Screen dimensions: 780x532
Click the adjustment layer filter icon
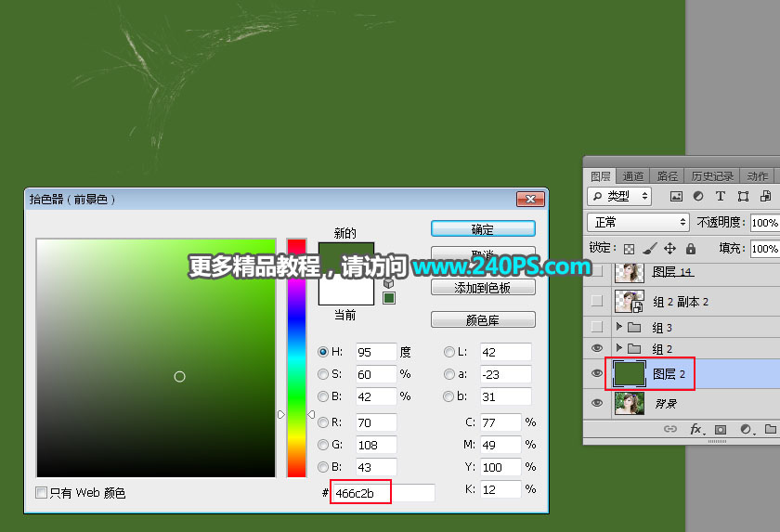tap(698, 197)
